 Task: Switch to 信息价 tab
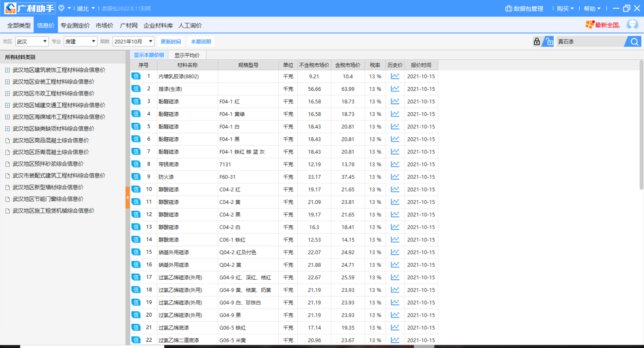46,25
